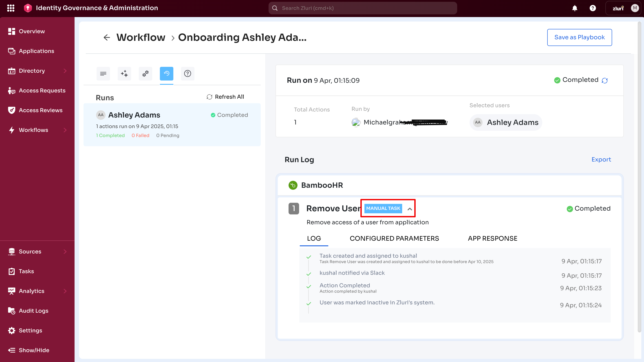Open the apps grid icon in the top bar
644x362 pixels.
pyautogui.click(x=11, y=8)
